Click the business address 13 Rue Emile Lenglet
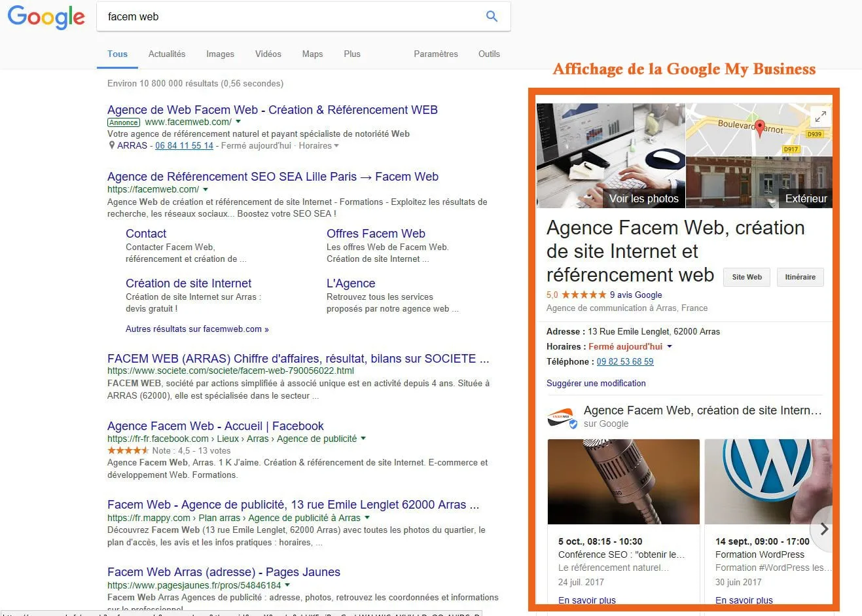The height and width of the screenshot is (616, 862). coord(654,331)
